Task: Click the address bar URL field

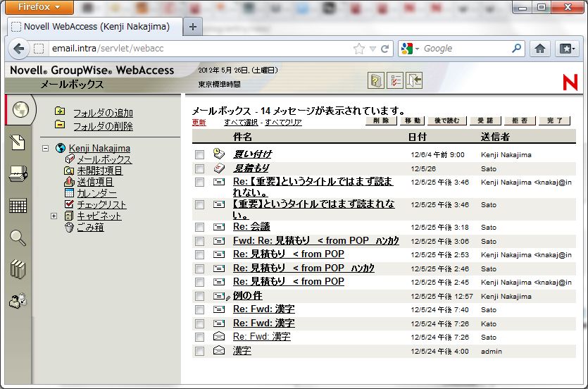Action: (201, 49)
